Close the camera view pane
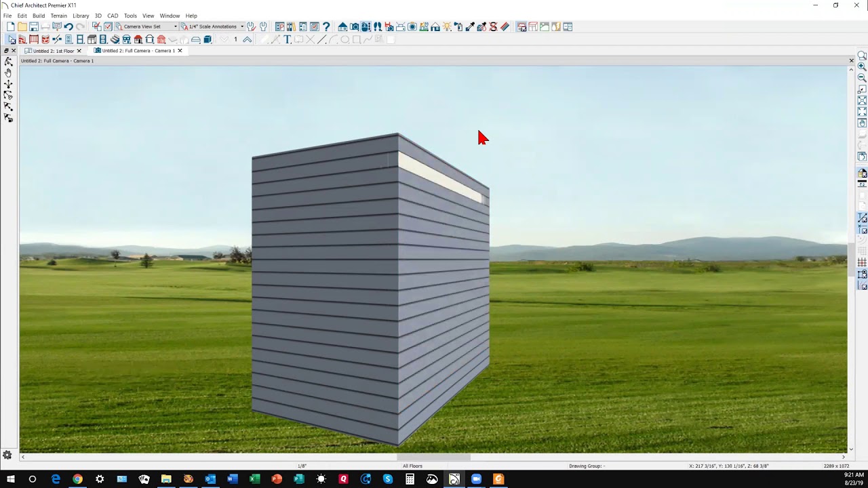The height and width of the screenshot is (488, 868). click(851, 61)
